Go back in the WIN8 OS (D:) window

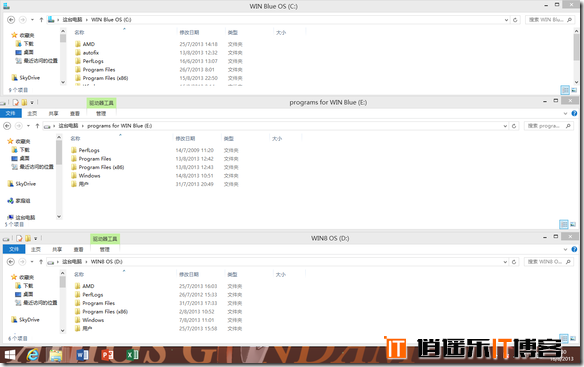[x=11, y=262]
